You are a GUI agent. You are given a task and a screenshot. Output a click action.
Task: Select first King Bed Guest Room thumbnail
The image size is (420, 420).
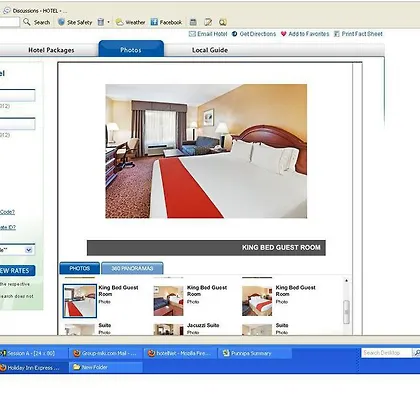(80, 301)
